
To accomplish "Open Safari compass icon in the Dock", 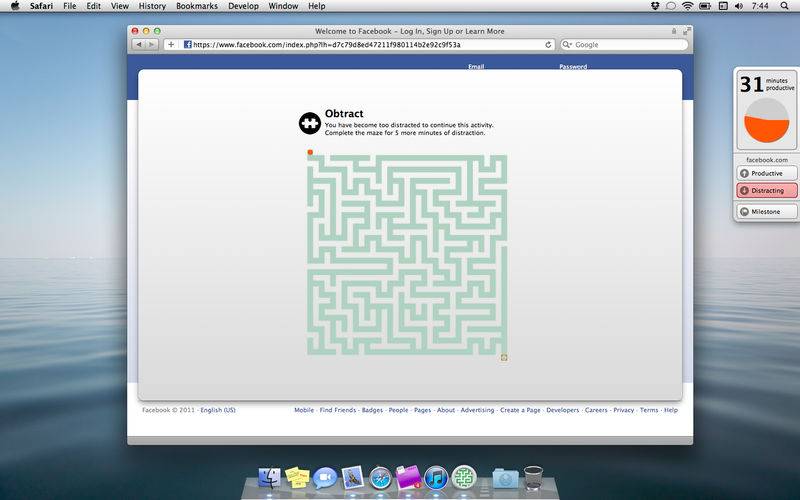I will tap(380, 479).
